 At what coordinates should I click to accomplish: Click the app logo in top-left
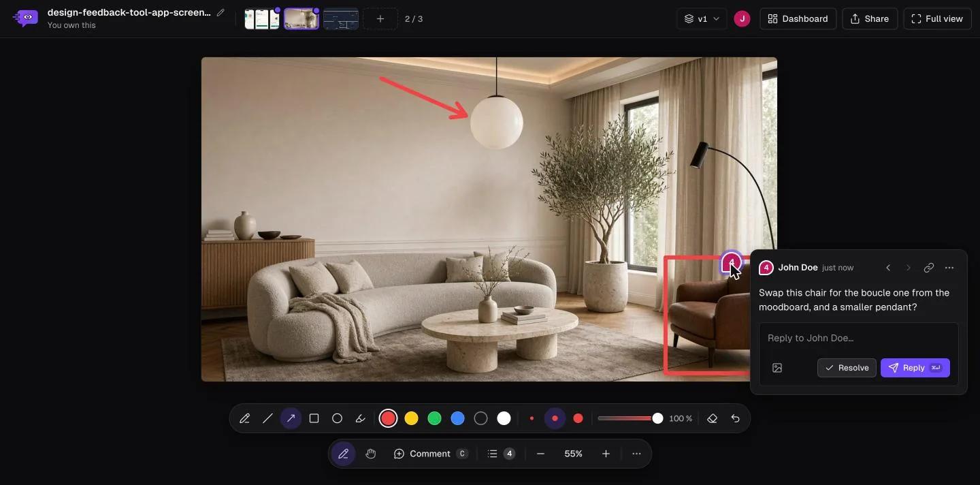coord(26,18)
